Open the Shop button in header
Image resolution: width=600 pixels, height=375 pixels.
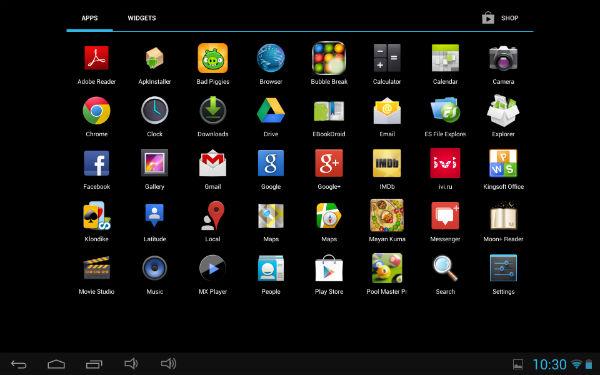(x=501, y=18)
